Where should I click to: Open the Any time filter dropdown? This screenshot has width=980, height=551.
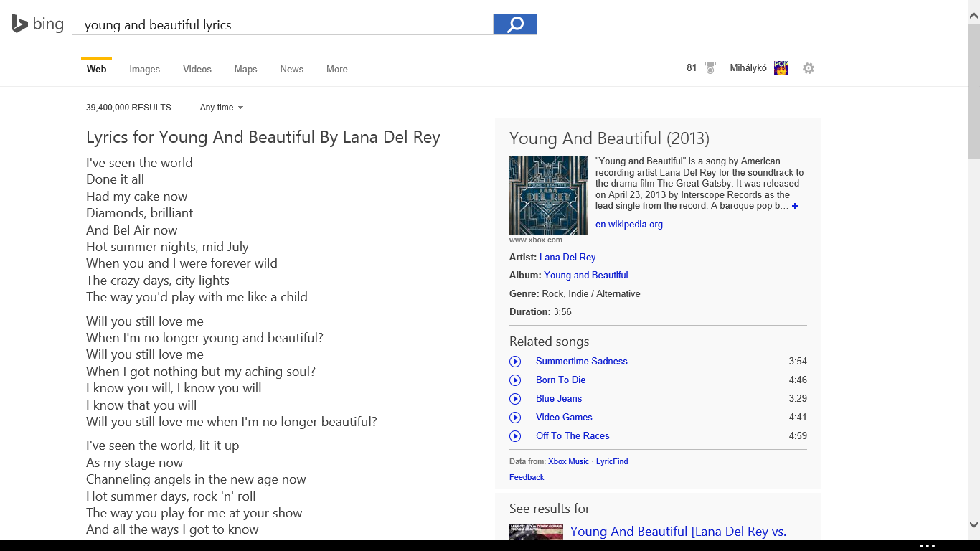[x=222, y=108]
